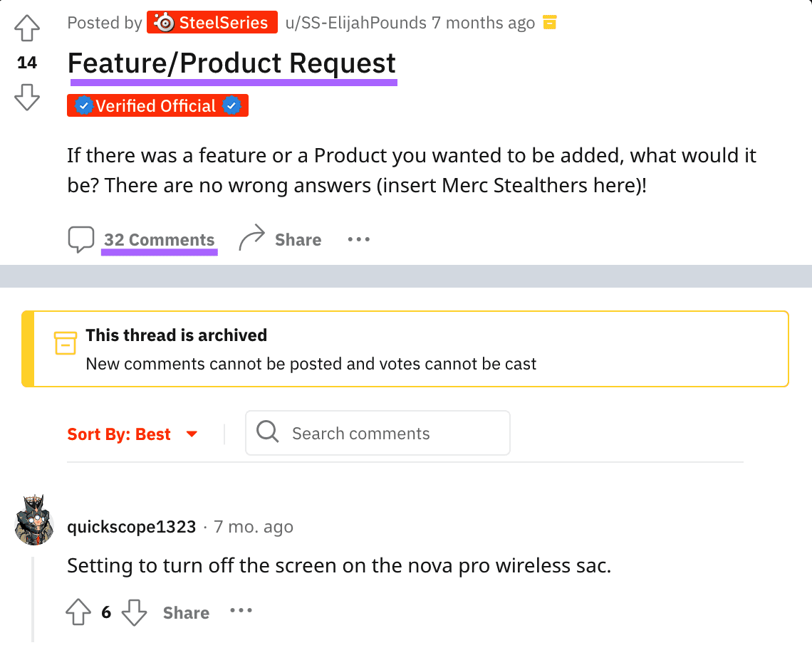Screen dimensions: 812x665
Task: Open the post's three-dot more options
Action: click(x=359, y=240)
